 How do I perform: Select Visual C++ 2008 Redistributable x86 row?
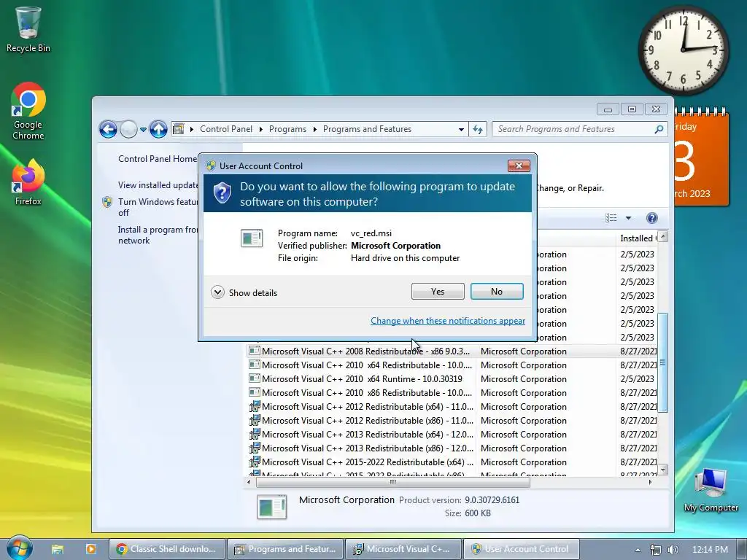[451, 351]
